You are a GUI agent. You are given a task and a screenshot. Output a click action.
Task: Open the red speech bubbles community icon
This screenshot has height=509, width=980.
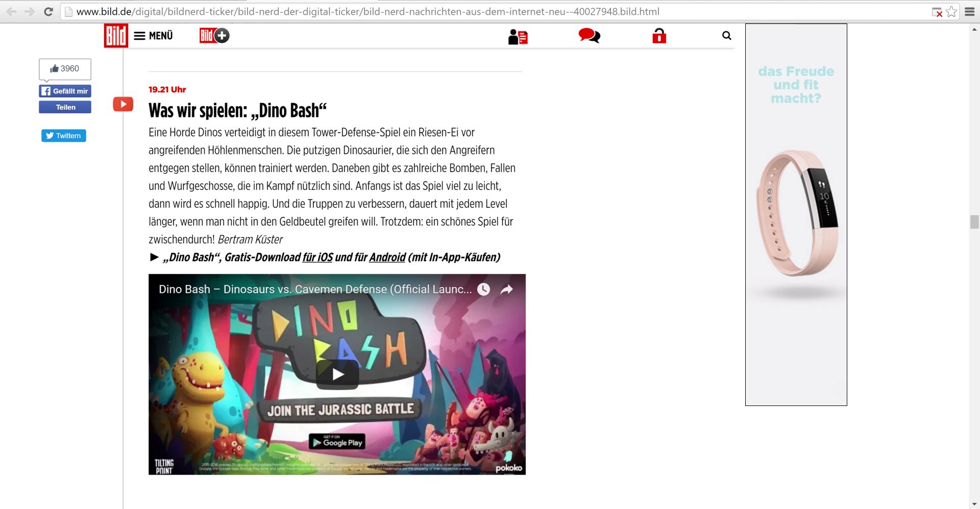coord(589,36)
